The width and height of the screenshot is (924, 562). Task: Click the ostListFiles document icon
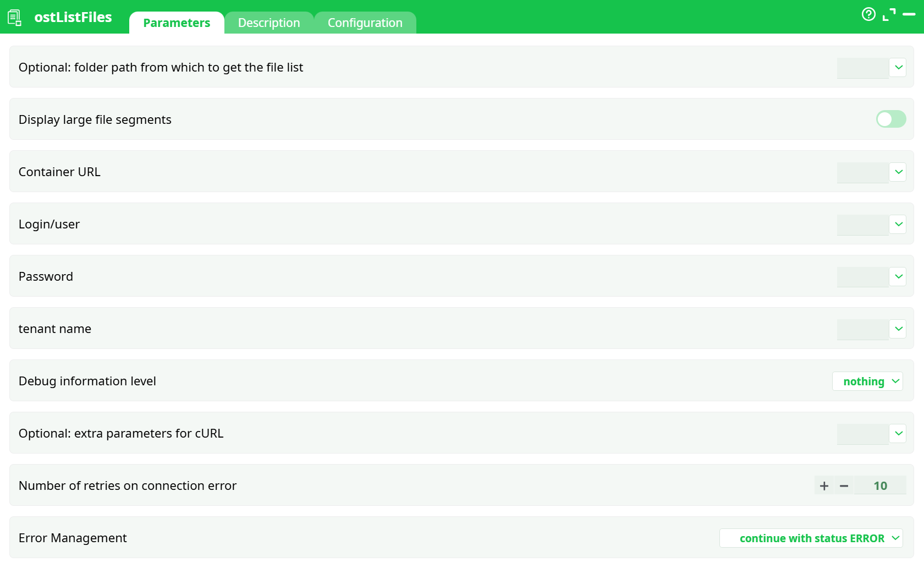[x=14, y=17]
